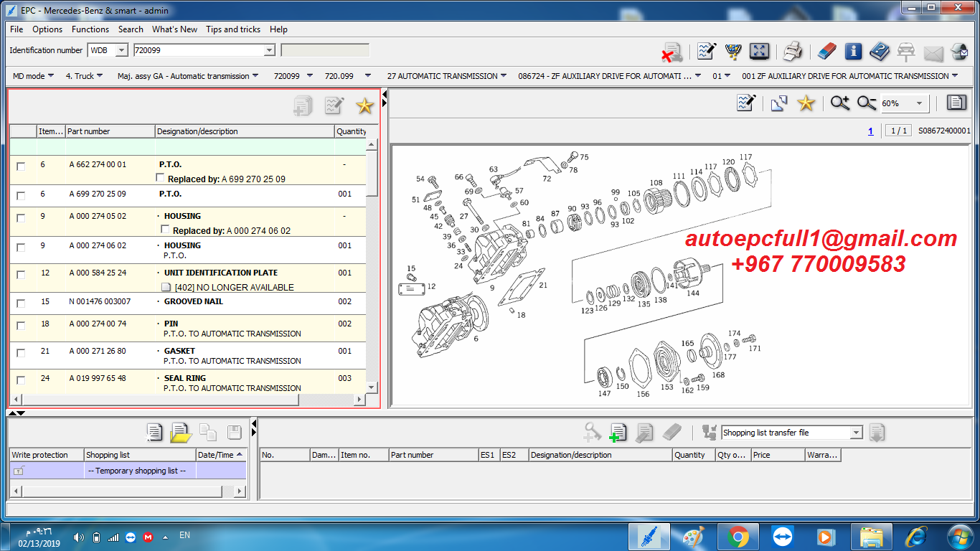The image size is (980, 551).
Task: Tick the checkbox for SEAL RING row
Action: pos(21,380)
